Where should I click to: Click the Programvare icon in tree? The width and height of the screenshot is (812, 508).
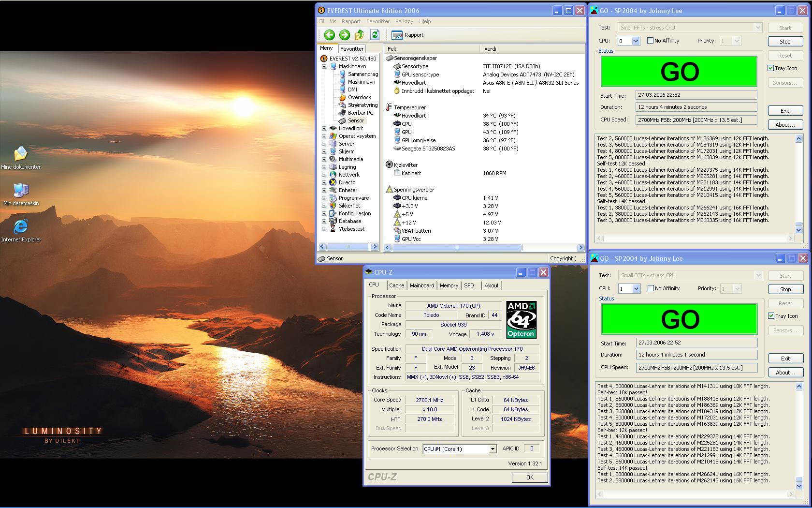(x=333, y=198)
